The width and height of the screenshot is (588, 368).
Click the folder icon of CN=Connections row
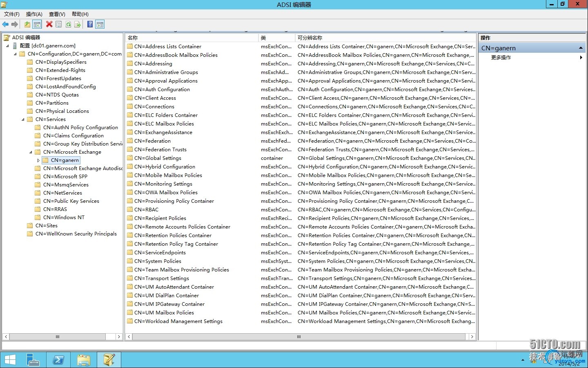click(x=130, y=106)
